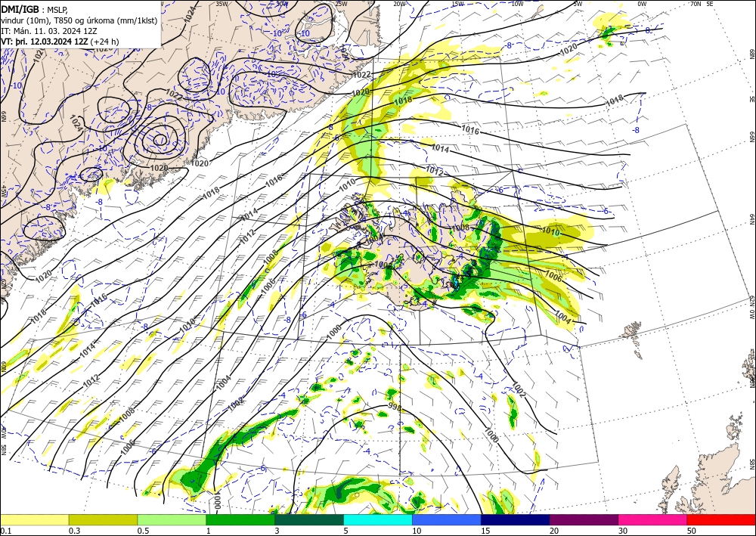Click the purple 20–30 legend swatch
Viewport: 756px width, 536px height.
pyautogui.click(x=584, y=519)
